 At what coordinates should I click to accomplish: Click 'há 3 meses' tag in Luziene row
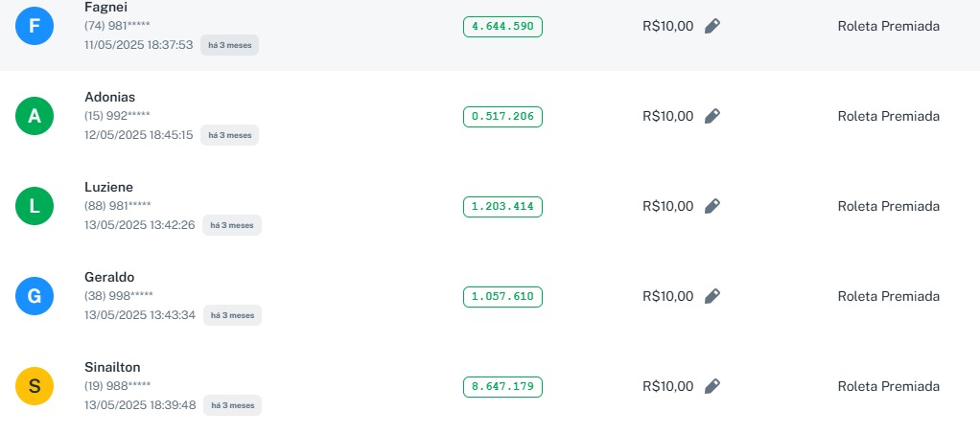(231, 225)
